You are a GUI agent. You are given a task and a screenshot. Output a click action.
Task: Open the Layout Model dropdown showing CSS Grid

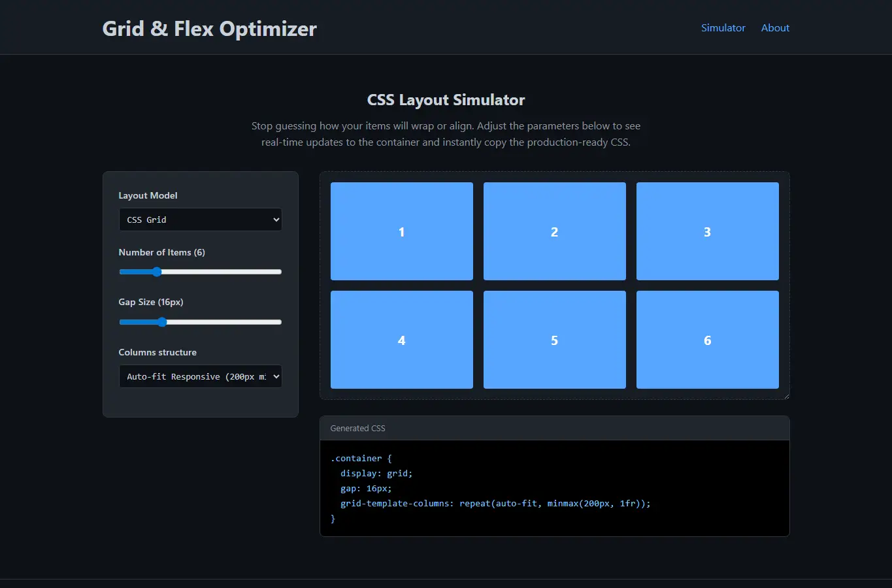click(x=201, y=220)
